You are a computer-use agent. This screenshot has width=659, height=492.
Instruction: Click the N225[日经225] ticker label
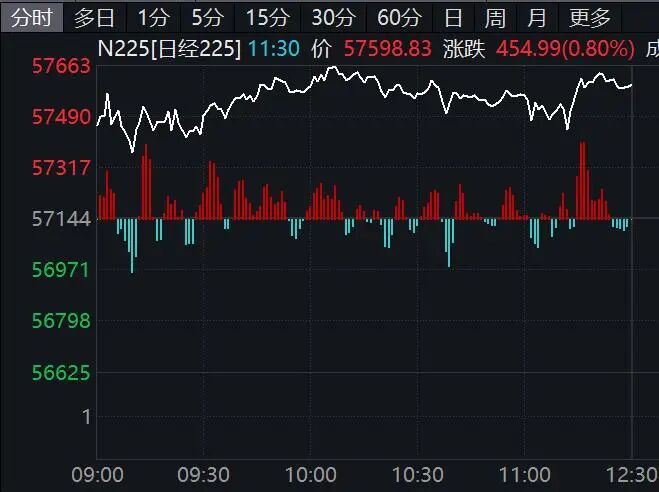tap(169, 49)
